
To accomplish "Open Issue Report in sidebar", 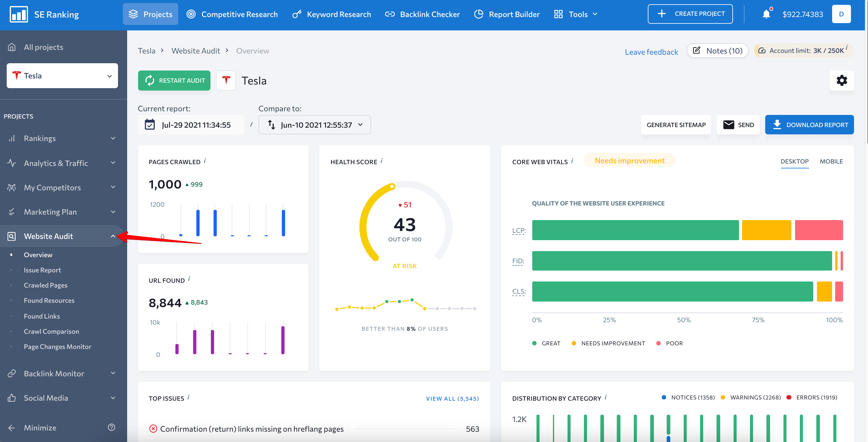I will tap(42, 270).
